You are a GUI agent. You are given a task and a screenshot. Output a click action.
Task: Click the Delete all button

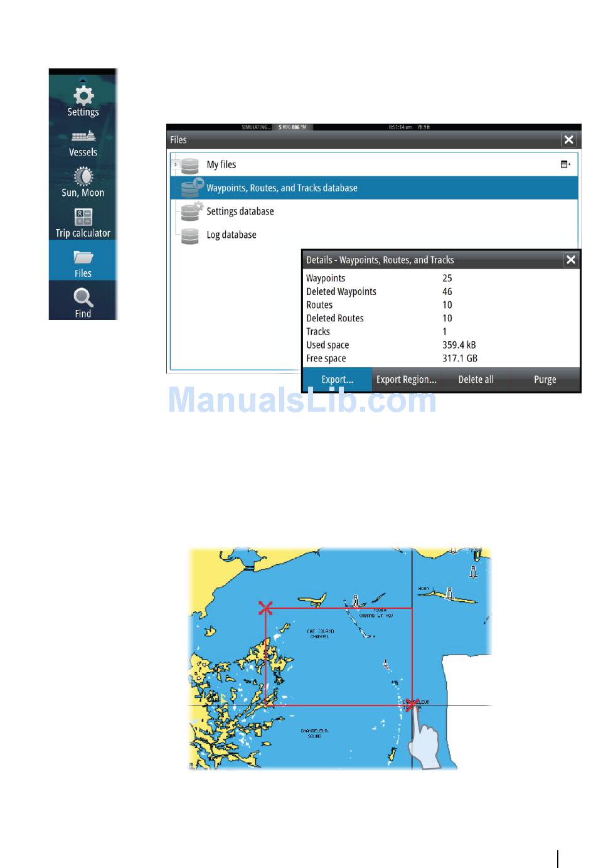click(x=476, y=380)
